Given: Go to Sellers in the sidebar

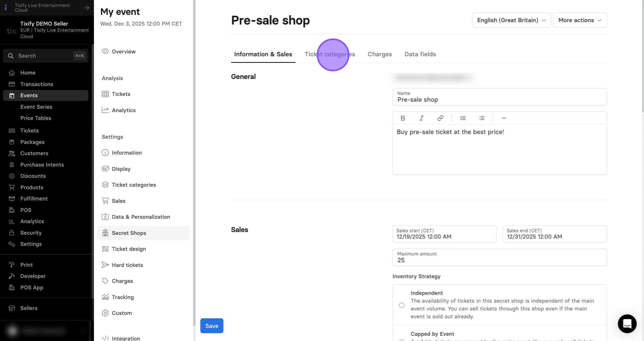Looking at the screenshot, I should pos(29,308).
